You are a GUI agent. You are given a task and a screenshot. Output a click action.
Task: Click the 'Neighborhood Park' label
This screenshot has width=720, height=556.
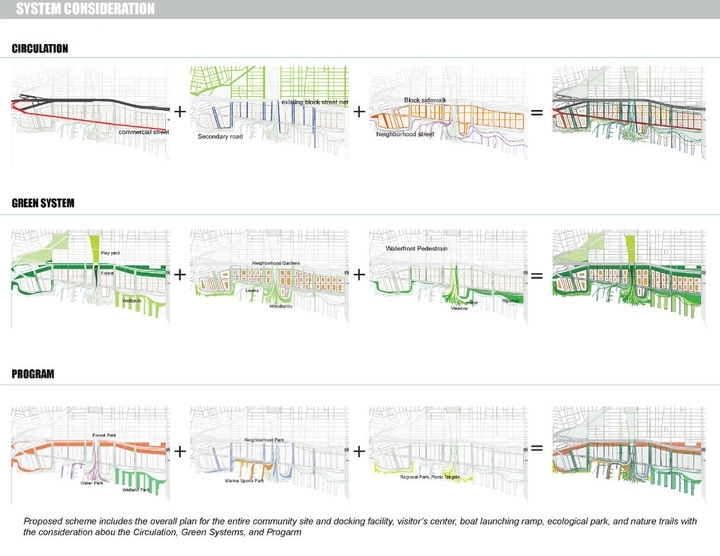pos(264,440)
